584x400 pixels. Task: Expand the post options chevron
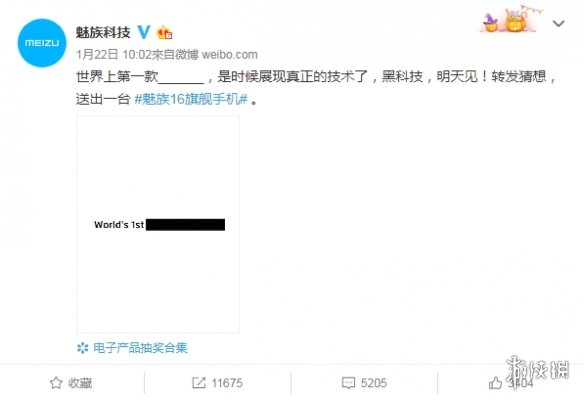click(x=558, y=24)
